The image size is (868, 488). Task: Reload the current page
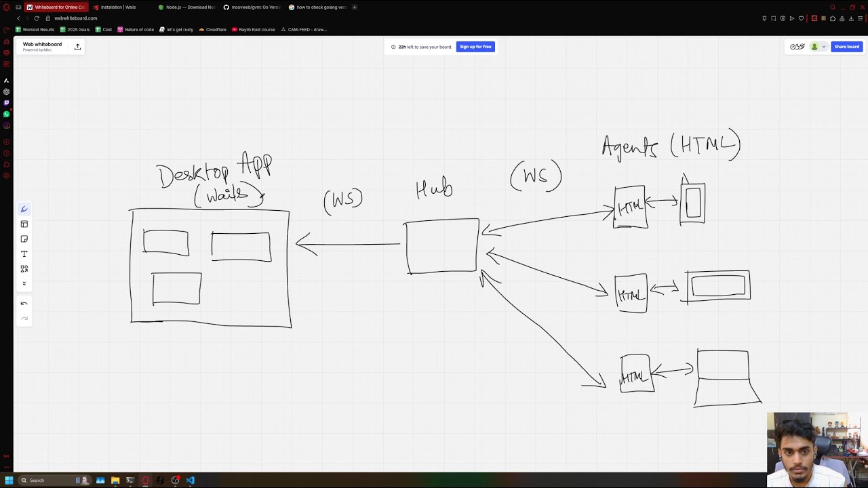37,18
